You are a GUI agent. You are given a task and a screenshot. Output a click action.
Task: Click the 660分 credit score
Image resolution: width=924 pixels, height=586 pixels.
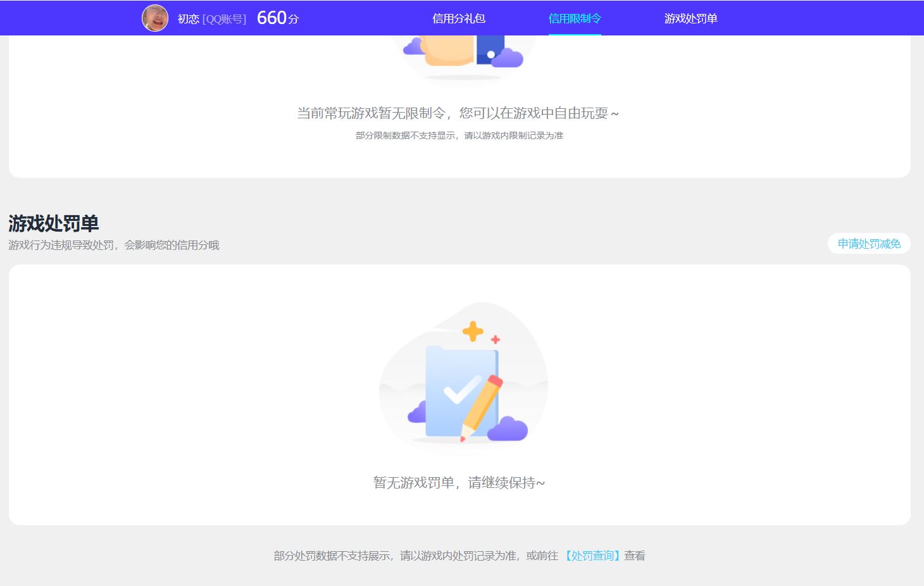(278, 18)
